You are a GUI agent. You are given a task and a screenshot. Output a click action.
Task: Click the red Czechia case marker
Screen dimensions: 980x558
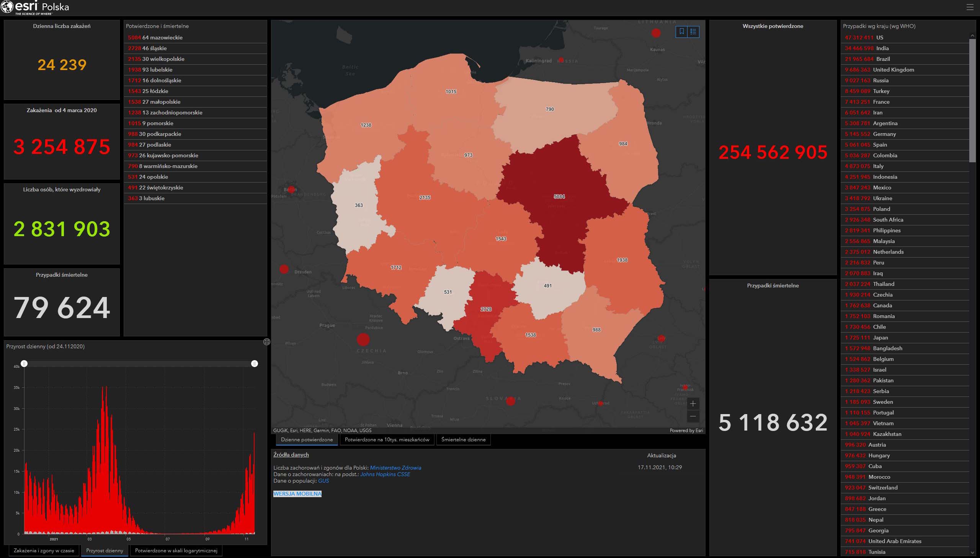(363, 339)
